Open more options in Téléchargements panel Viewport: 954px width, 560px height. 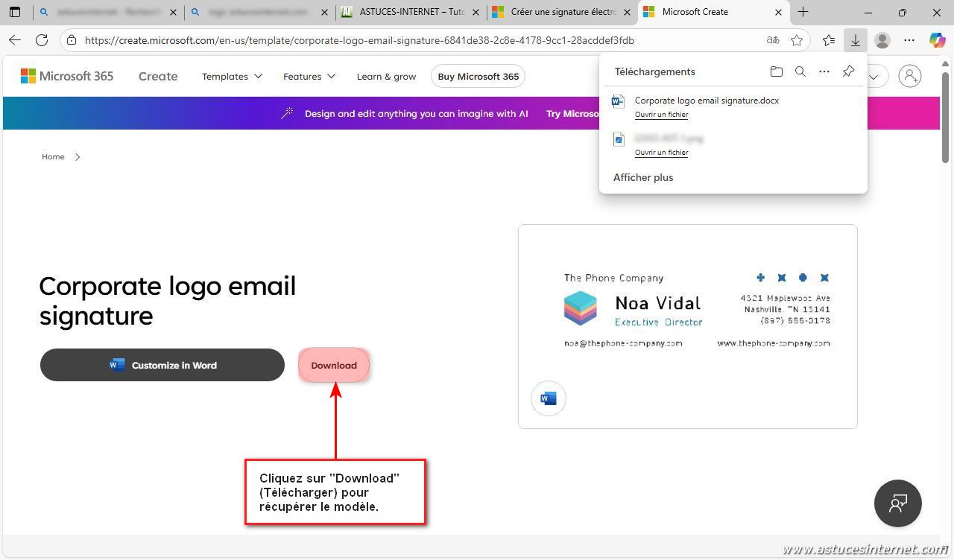tap(824, 71)
